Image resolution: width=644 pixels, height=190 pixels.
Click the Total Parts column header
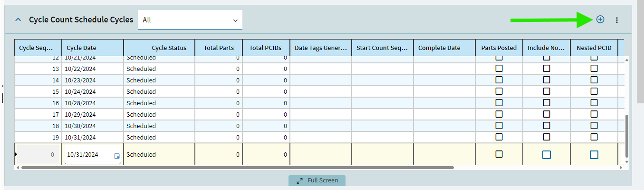pos(219,48)
